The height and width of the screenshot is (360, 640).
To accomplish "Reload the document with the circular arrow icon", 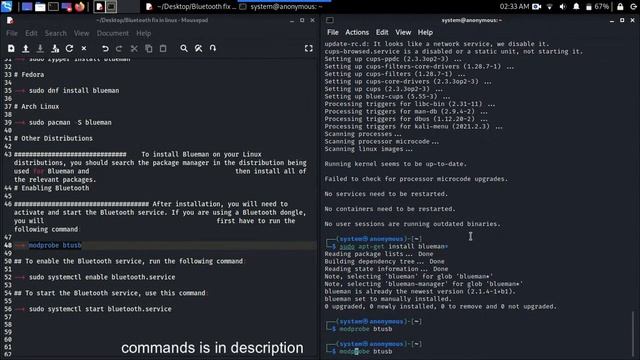I will coord(69,49).
